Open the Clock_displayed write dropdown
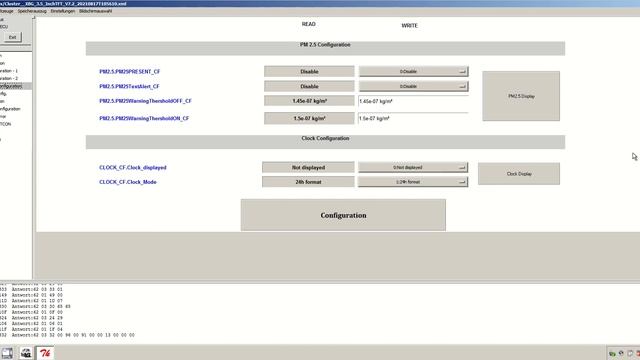 tap(413, 167)
